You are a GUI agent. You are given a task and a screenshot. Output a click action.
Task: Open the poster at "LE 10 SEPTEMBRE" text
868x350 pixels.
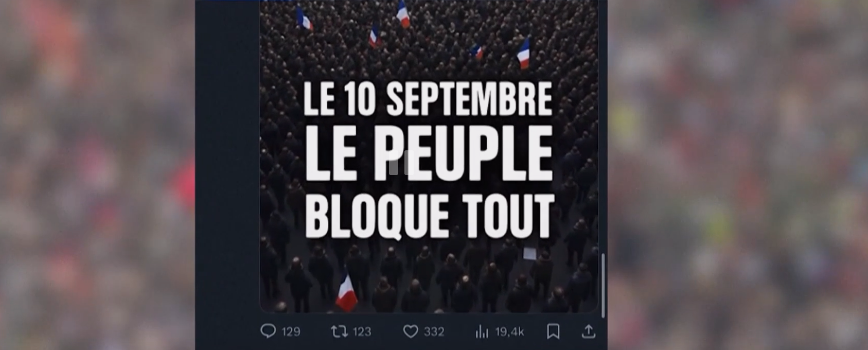428,99
